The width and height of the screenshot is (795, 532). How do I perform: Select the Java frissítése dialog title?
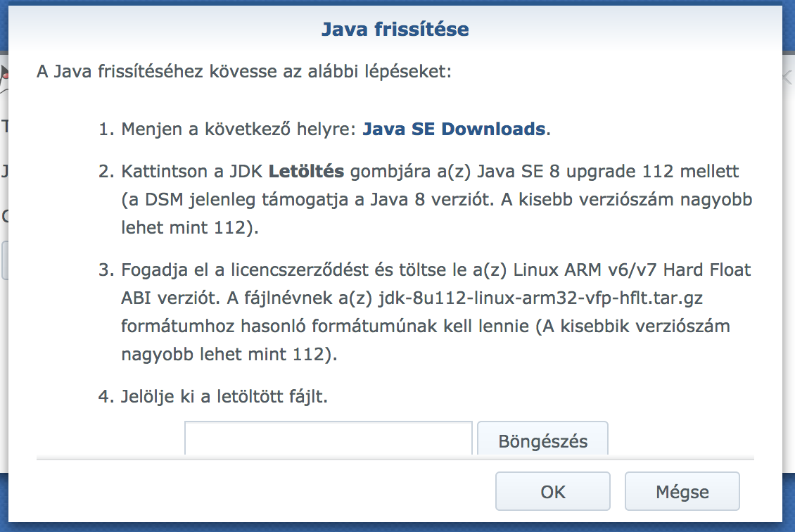coord(396,29)
